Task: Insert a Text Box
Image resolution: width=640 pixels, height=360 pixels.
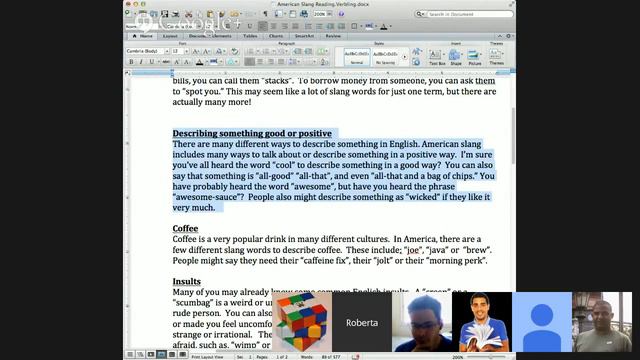Action: (x=437, y=57)
